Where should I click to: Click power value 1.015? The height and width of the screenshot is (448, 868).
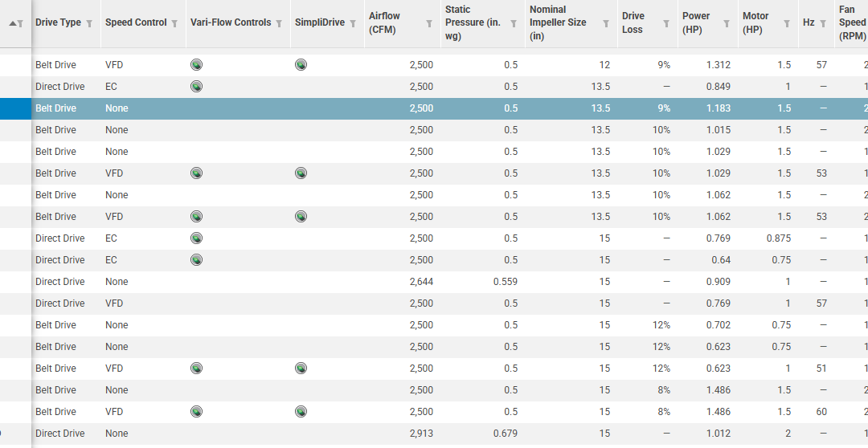(719, 130)
